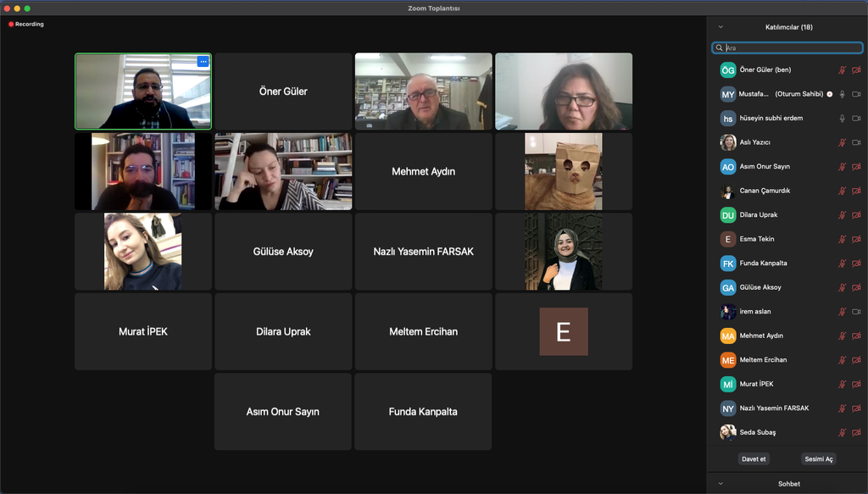This screenshot has width=868, height=494.
Task: Select the Gülüse Aksoy video tile
Action: click(x=283, y=252)
